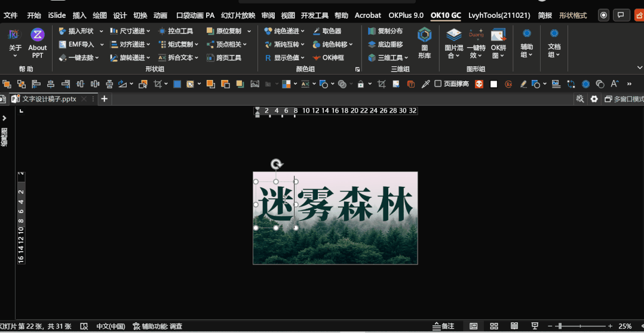This screenshot has width=644, height=333.
Task: Click the 控点工具 control point tool
Action: (x=176, y=31)
